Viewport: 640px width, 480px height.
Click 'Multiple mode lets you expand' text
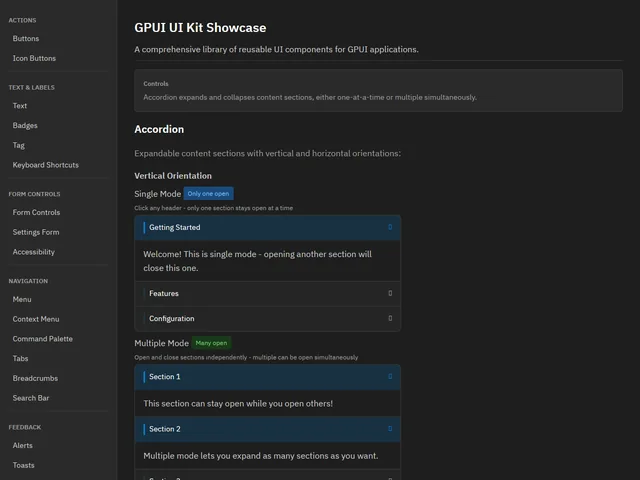pos(261,456)
